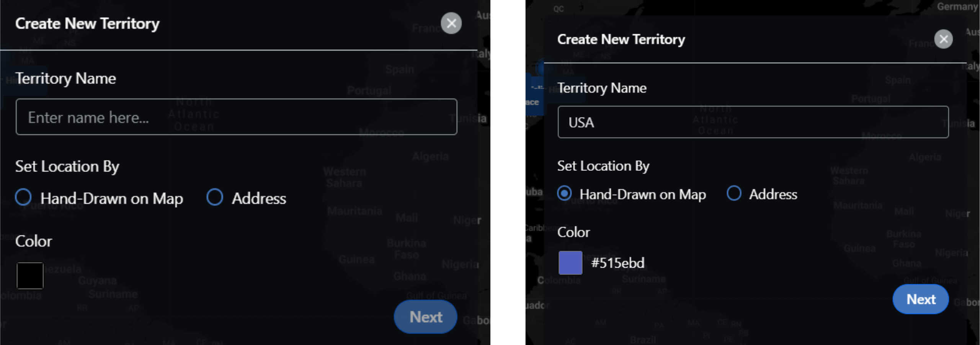Choose Address radio in the USA territory dialog
Viewport: 980px width, 345px height.
point(734,193)
